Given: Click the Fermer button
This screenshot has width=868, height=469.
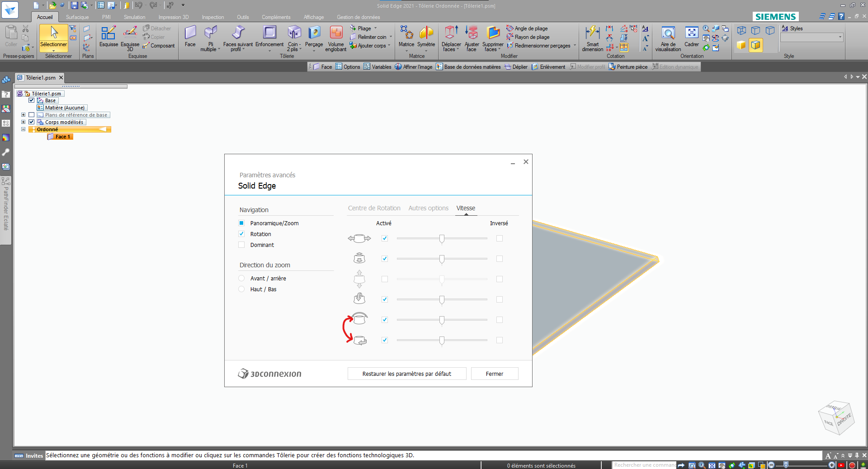Looking at the screenshot, I should click(495, 374).
